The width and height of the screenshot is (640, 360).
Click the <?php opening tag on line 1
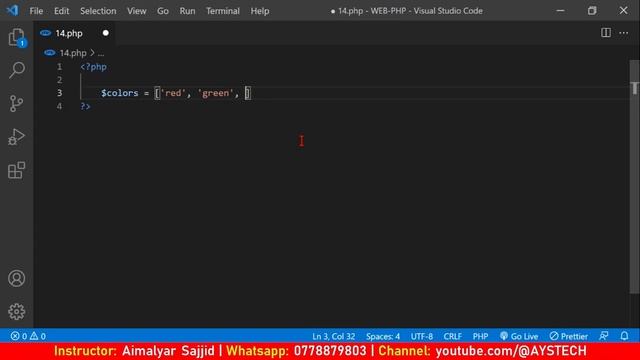pos(93,67)
